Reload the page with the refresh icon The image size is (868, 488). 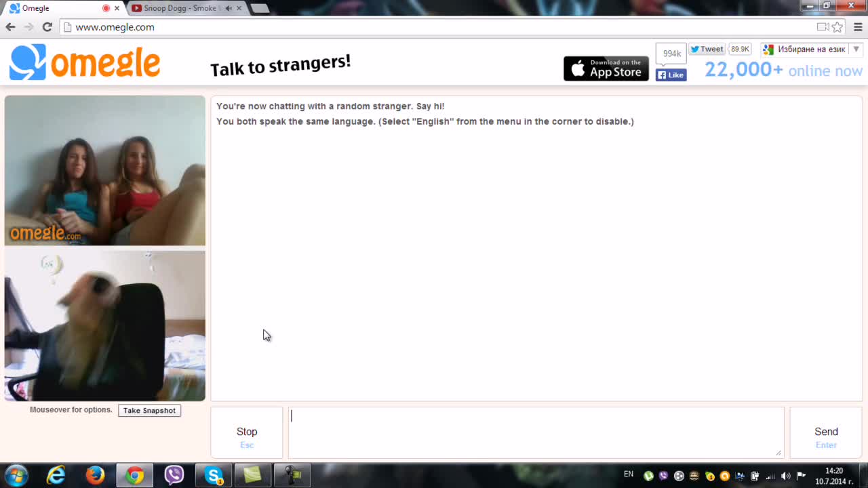tap(47, 27)
